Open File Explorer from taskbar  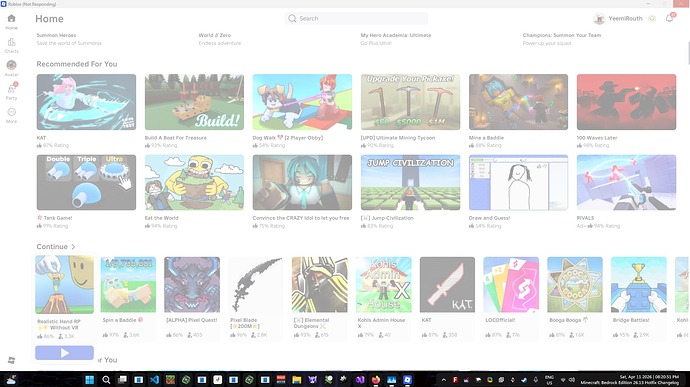click(x=297, y=380)
